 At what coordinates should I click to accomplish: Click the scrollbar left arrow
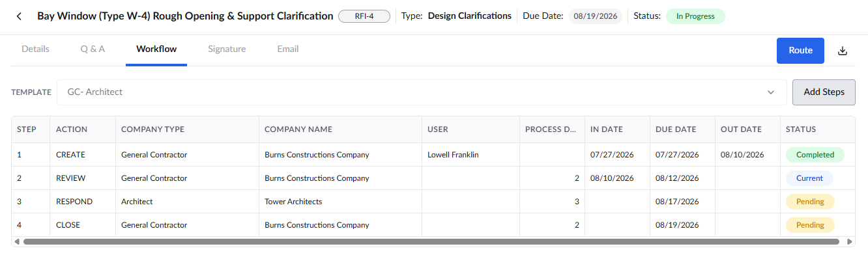coord(17,241)
